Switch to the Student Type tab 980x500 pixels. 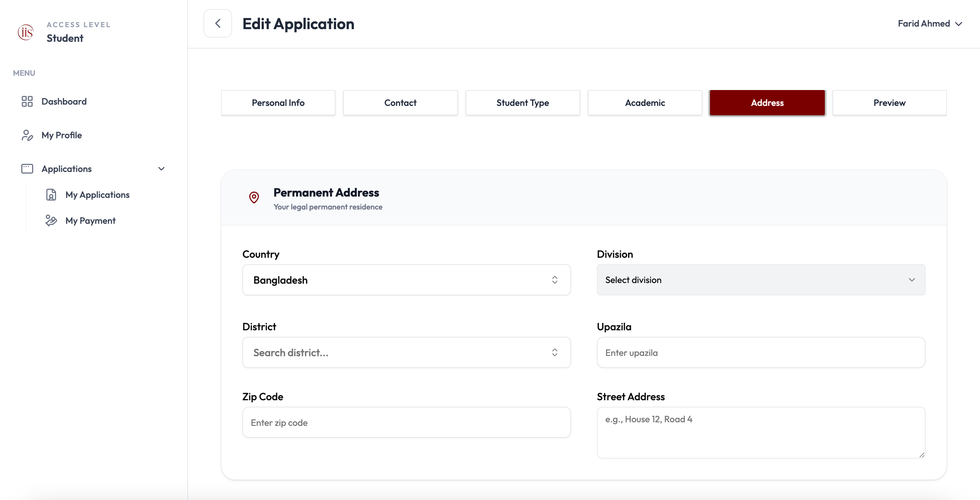pyautogui.click(x=523, y=103)
